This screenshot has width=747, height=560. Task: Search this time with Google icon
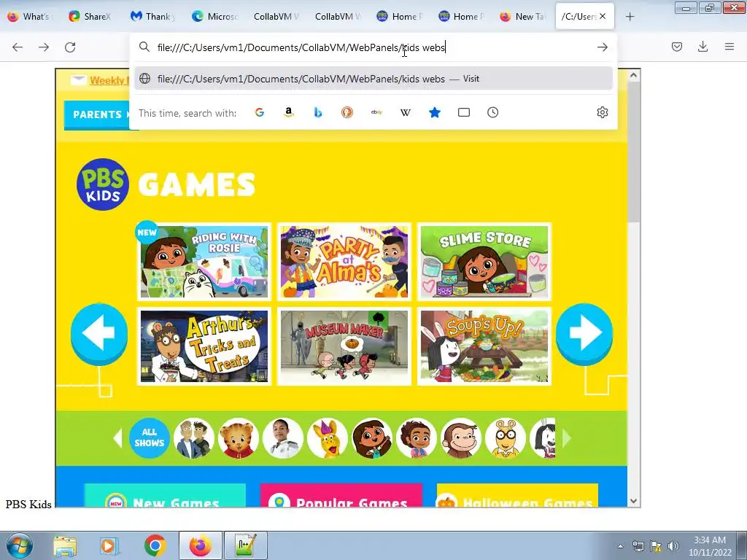point(260,112)
